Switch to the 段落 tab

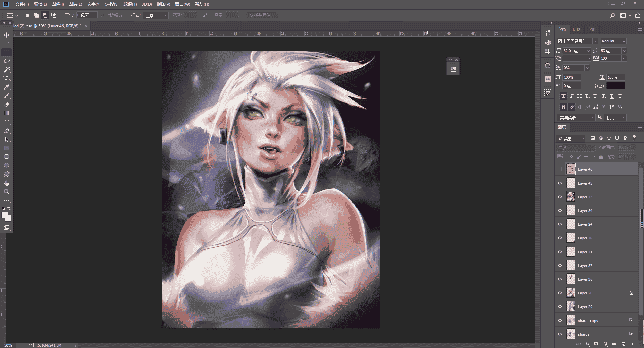(x=577, y=30)
